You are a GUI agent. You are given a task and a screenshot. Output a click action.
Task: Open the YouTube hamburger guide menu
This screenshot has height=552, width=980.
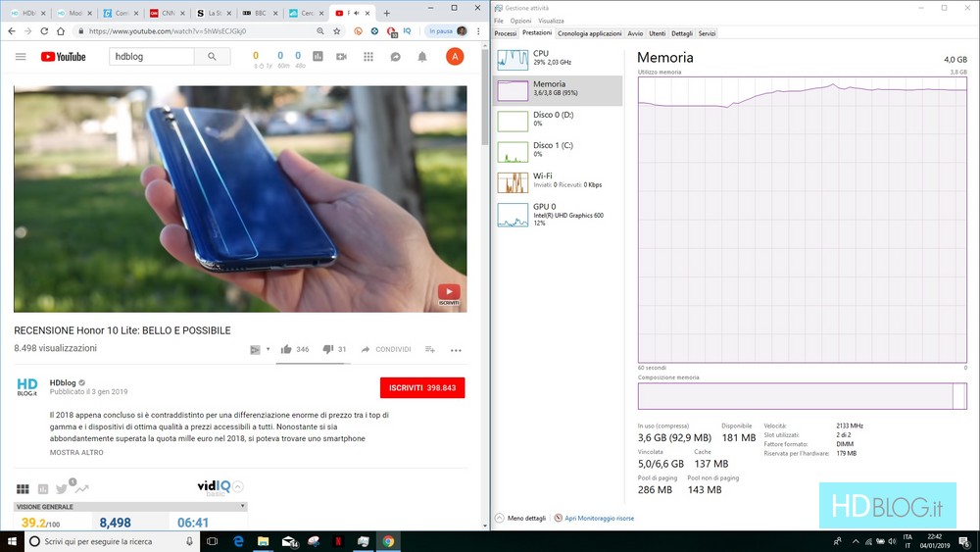point(21,57)
